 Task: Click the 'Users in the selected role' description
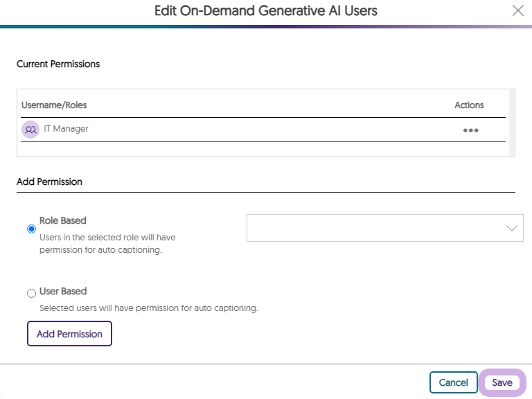click(x=107, y=244)
